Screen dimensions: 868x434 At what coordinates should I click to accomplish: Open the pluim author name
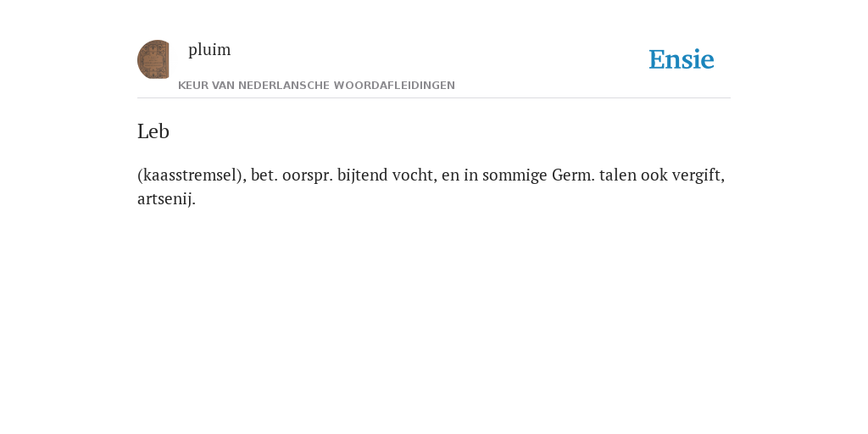click(209, 50)
